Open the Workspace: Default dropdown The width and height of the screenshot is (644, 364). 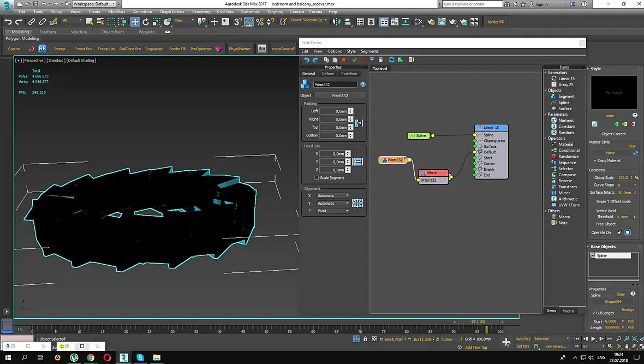(94, 4)
